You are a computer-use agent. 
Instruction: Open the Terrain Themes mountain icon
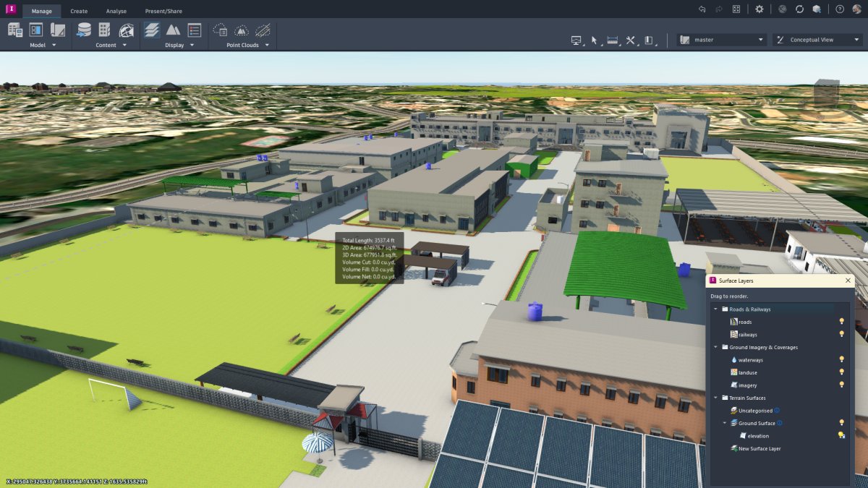173,30
